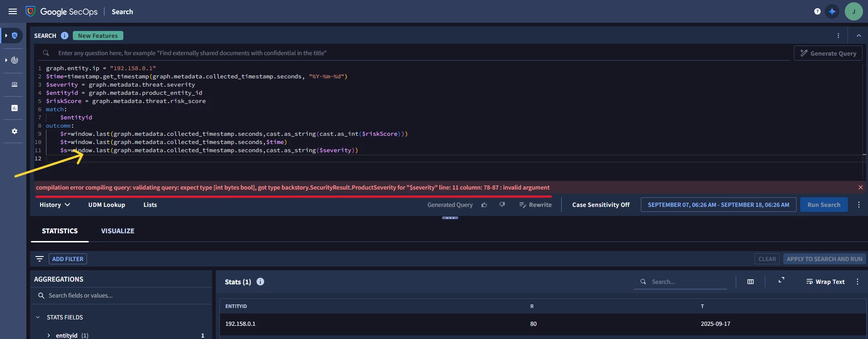Select the 192.158.0.1 table cell

[x=240, y=324]
